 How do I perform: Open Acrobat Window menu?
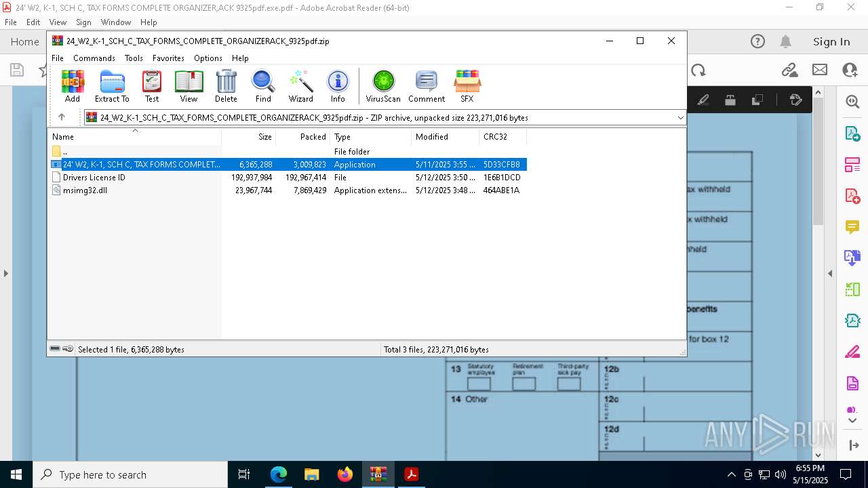pos(116,22)
